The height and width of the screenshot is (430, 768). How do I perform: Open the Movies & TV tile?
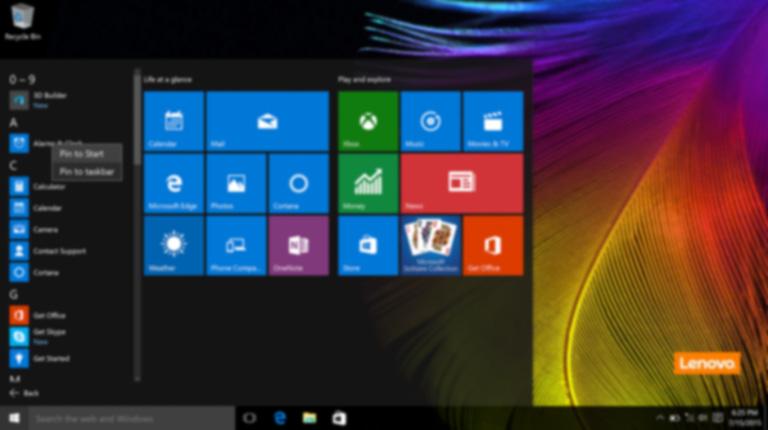493,121
